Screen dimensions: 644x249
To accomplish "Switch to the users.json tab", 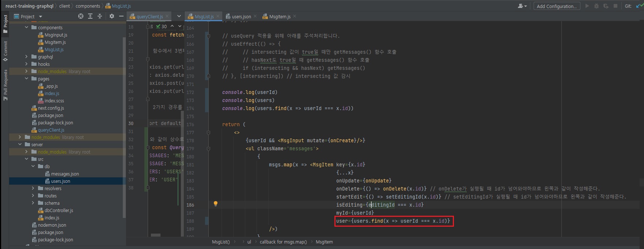I will [241, 16].
